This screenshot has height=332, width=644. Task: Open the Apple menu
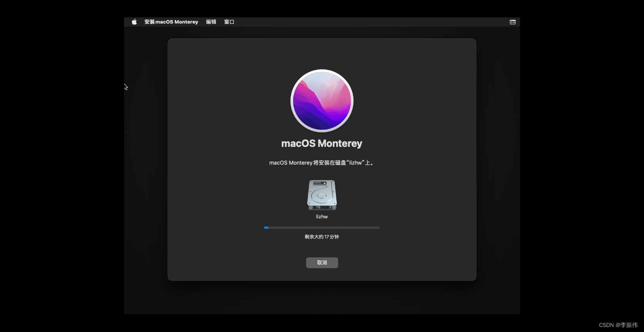pos(134,22)
